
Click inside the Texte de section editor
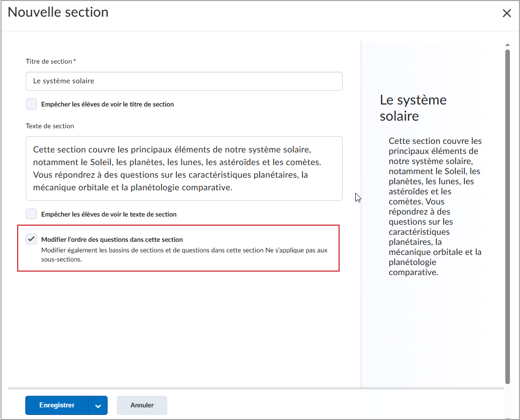click(184, 169)
